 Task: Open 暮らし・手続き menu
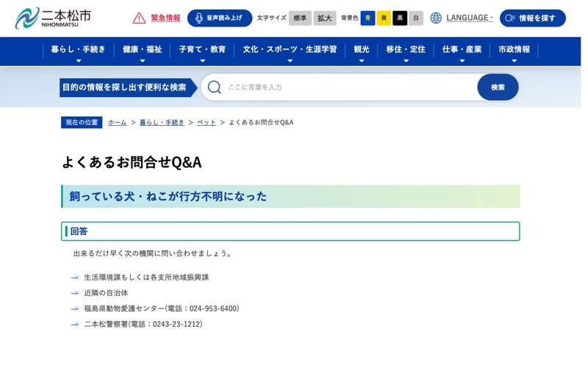79,49
